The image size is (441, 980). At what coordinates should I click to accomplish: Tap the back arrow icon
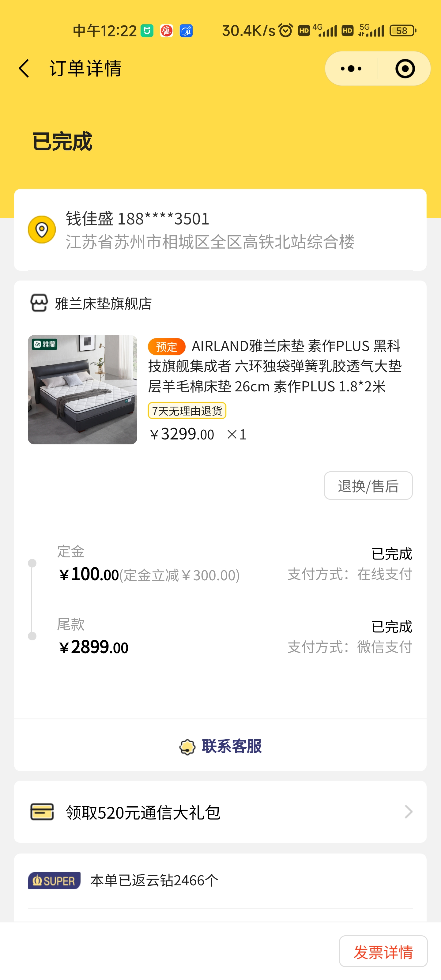(x=24, y=69)
